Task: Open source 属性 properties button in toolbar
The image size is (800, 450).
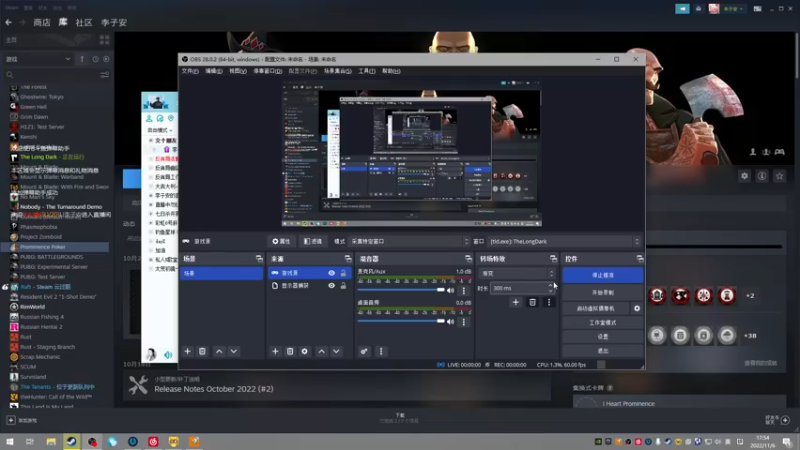Action: 281,241
